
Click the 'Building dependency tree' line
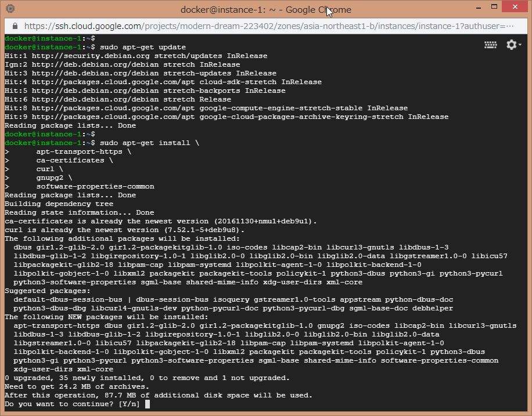59,204
